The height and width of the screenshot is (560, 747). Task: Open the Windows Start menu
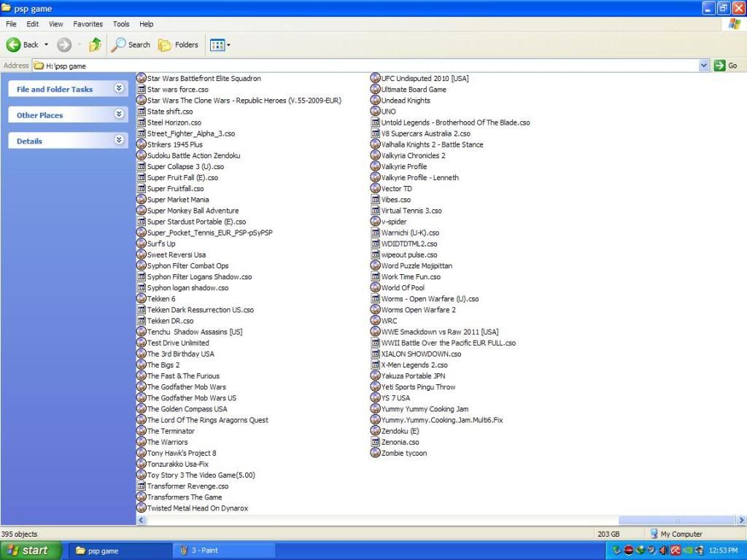pos(31,551)
